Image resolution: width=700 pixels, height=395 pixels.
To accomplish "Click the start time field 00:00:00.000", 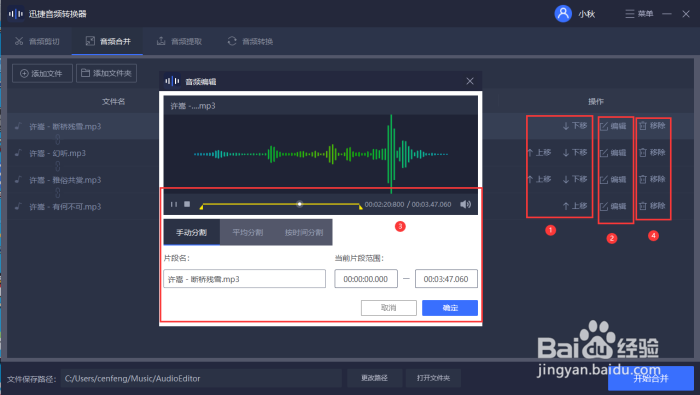I will pyautogui.click(x=366, y=279).
